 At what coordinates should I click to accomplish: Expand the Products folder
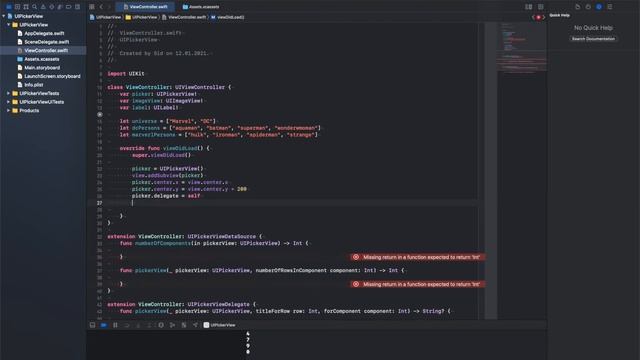(9, 111)
